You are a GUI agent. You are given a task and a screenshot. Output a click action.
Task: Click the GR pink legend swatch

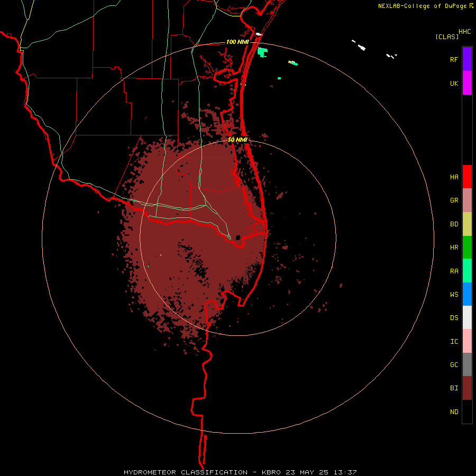[x=467, y=200]
